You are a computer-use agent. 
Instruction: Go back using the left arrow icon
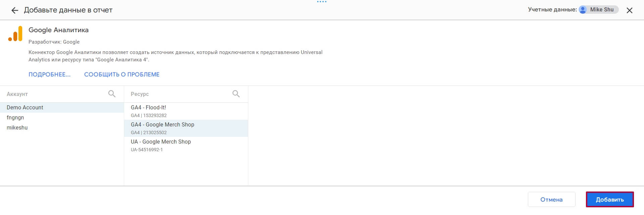click(15, 10)
